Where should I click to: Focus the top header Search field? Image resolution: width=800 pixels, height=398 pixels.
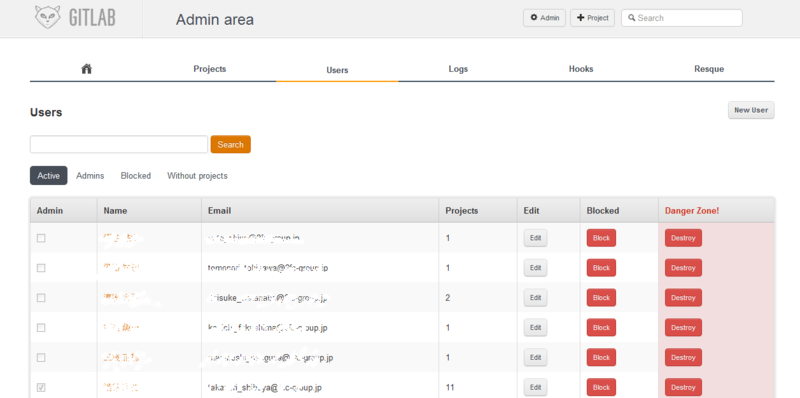click(682, 18)
